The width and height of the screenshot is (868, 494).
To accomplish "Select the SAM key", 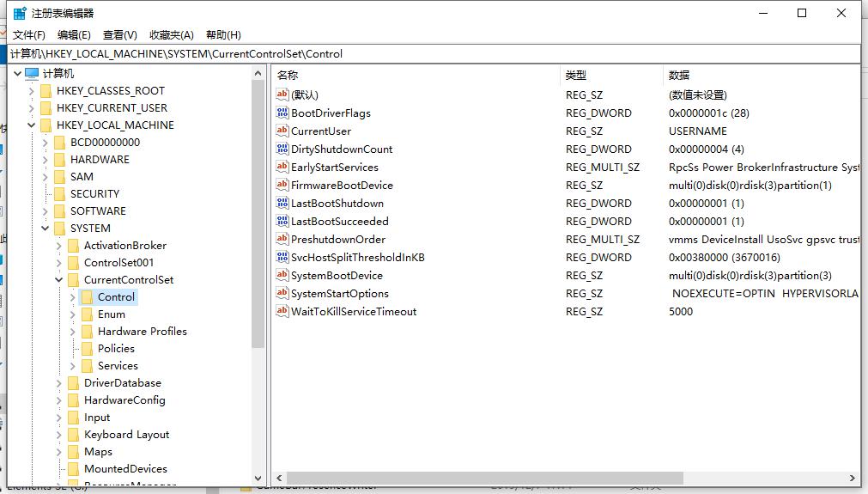I will (82, 177).
